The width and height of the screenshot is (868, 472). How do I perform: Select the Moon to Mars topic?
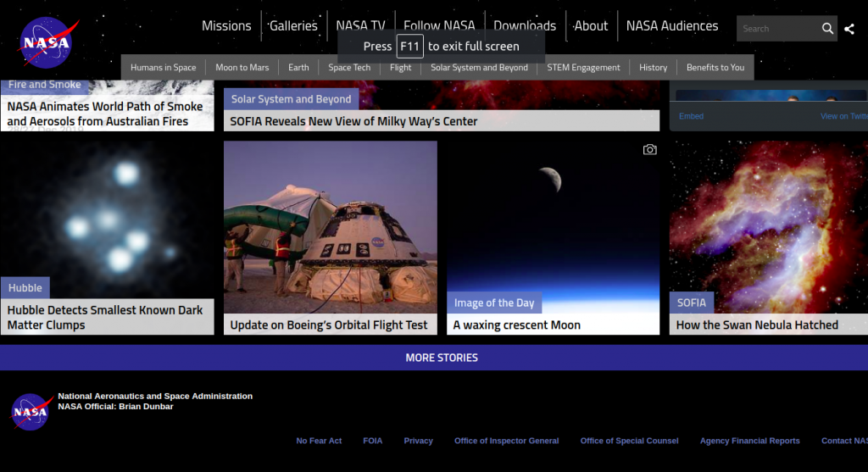(242, 67)
